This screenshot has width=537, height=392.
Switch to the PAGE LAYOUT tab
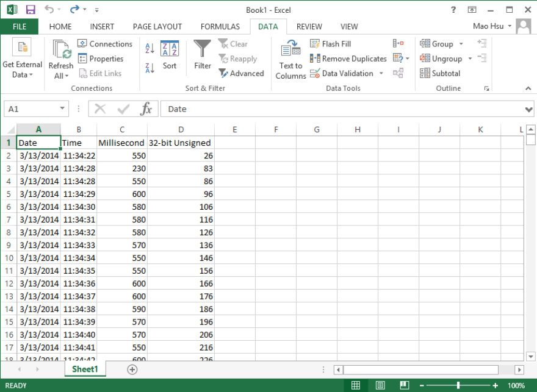157,27
